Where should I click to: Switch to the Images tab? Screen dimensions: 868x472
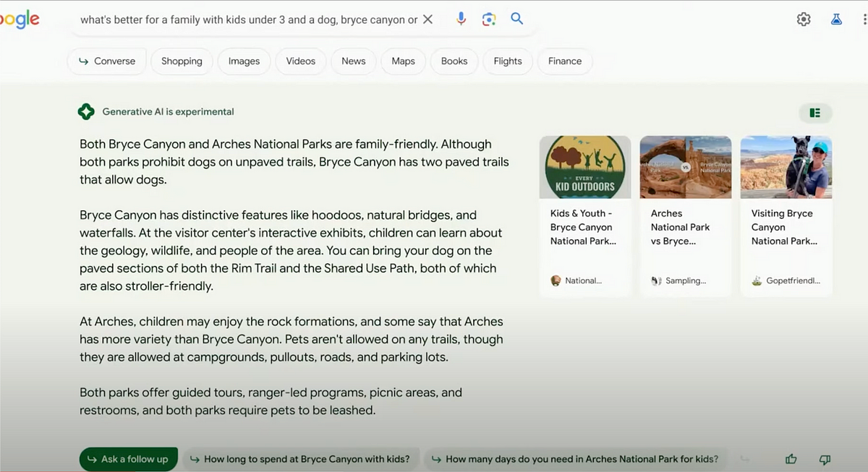(x=244, y=61)
